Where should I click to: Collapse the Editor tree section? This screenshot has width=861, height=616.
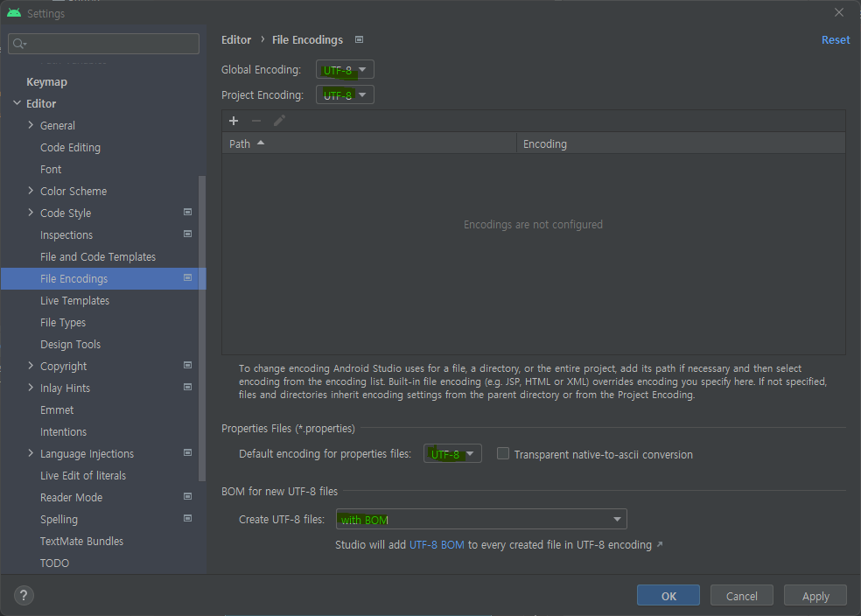click(17, 103)
